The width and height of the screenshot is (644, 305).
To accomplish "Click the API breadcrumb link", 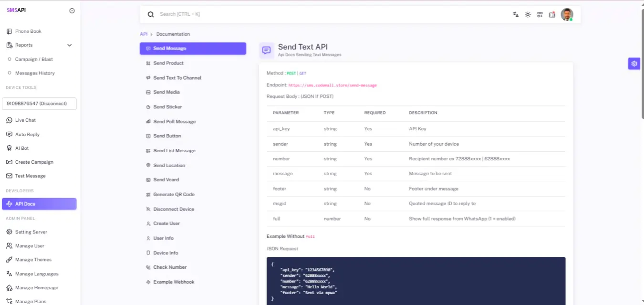I will 143,34.
